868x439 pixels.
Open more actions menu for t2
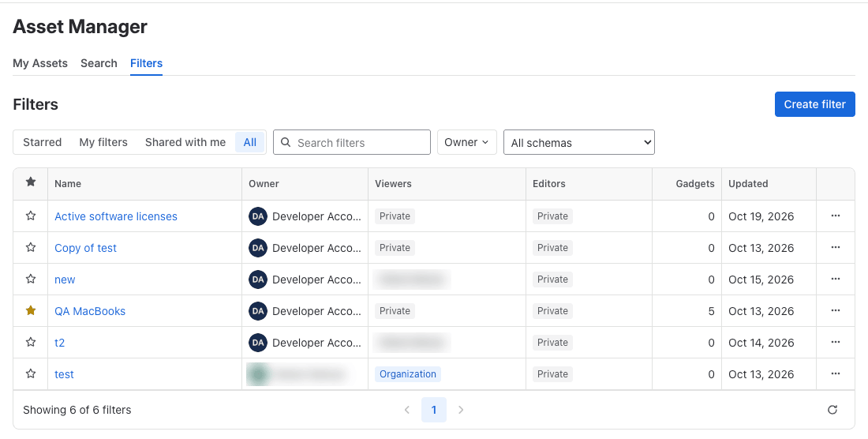[836, 342]
